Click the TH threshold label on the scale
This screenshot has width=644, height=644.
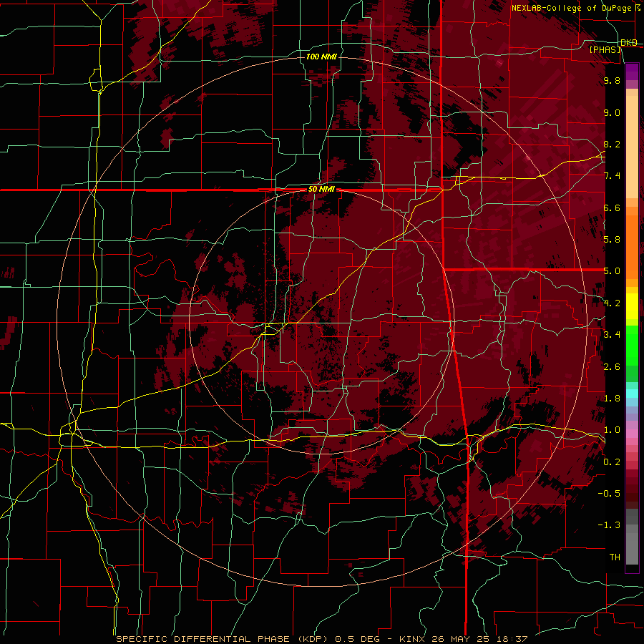pos(615,557)
